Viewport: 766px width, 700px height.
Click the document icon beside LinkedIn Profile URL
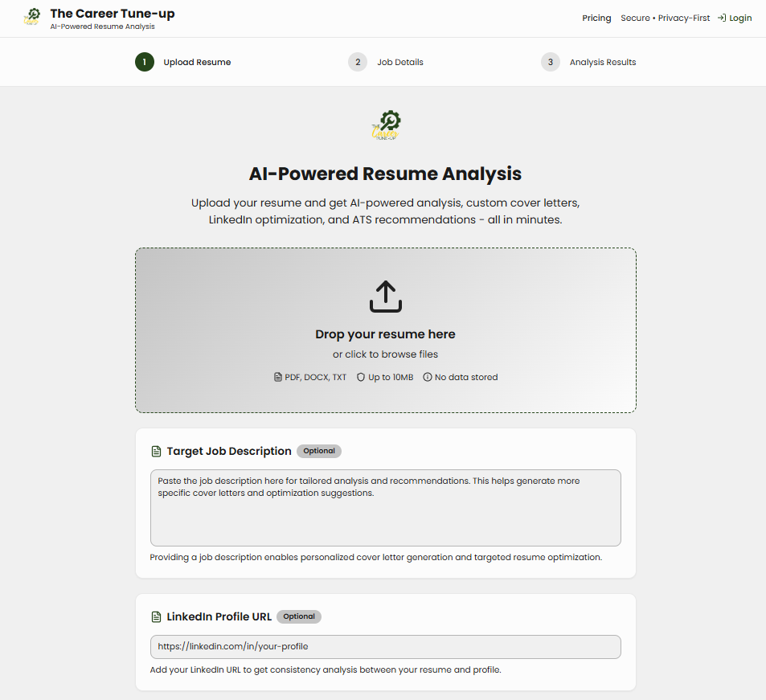(157, 617)
